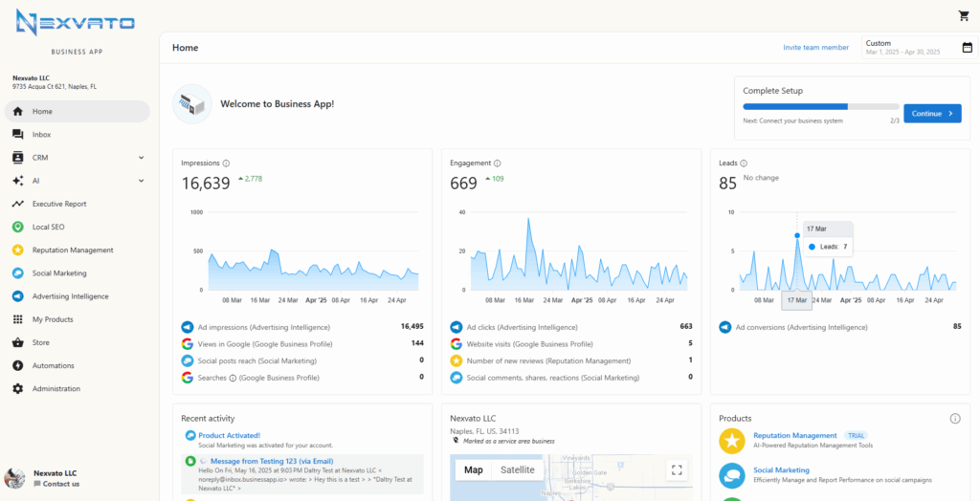Open Automations from sidebar
This screenshot has width=980, height=501.
(77, 365)
